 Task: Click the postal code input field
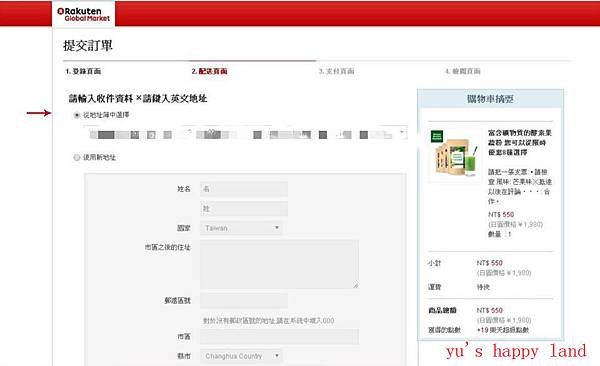pyautogui.click(x=244, y=301)
